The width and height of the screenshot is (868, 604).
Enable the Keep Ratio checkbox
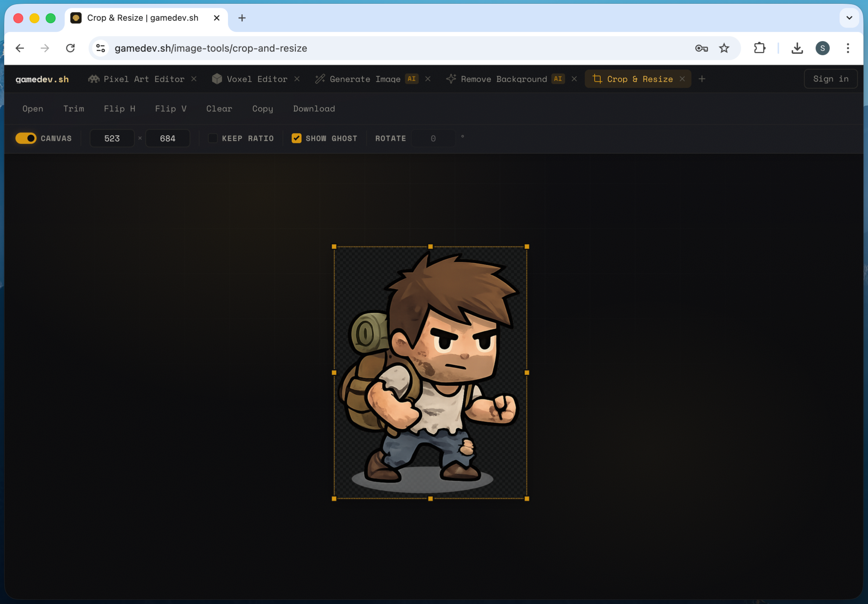pos(212,138)
